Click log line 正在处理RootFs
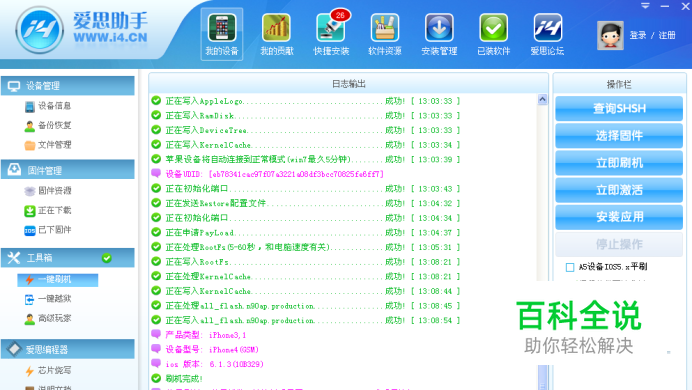This screenshot has height=390, width=692. pos(305,247)
